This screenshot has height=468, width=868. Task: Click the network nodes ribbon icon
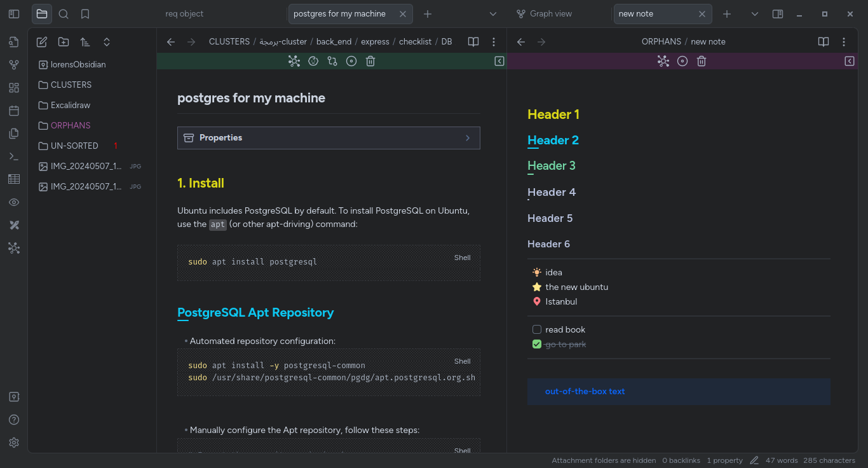tap(14, 248)
